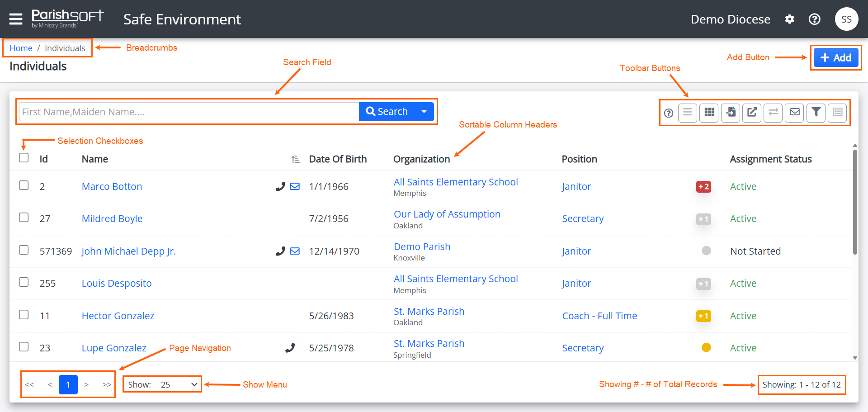Open the header help question mark
868x412 pixels.
point(815,19)
